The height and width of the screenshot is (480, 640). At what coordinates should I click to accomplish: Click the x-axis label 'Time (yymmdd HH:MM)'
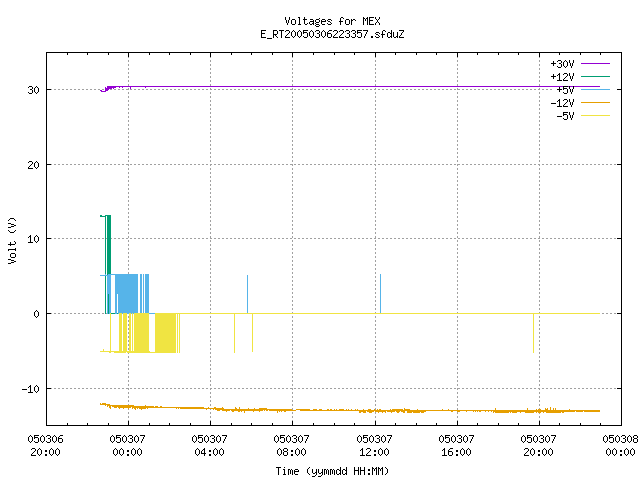tap(332, 471)
